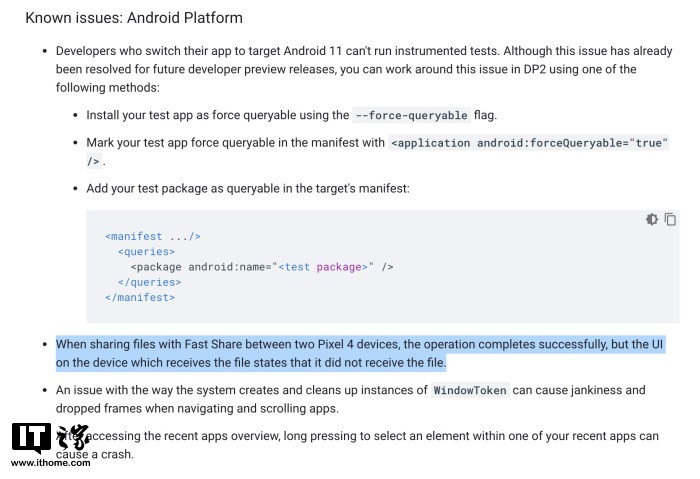The width and height of the screenshot is (700, 479).
Task: Click the 'Install your test app' bullet text
Action: coord(292,115)
